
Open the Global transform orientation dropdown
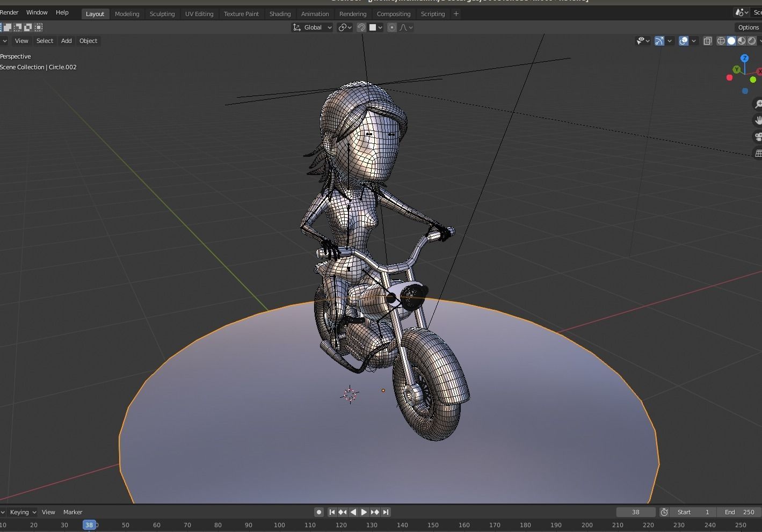(312, 27)
